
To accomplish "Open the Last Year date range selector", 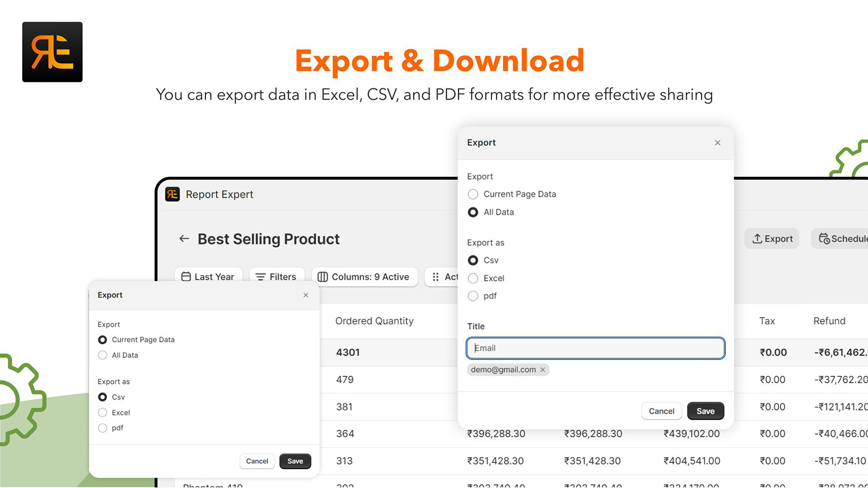I will (208, 277).
